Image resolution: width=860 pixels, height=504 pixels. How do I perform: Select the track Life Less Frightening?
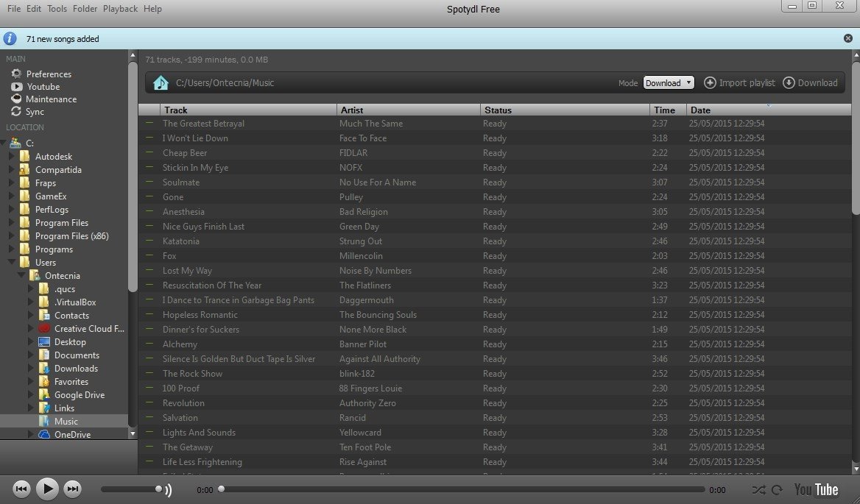202,462
